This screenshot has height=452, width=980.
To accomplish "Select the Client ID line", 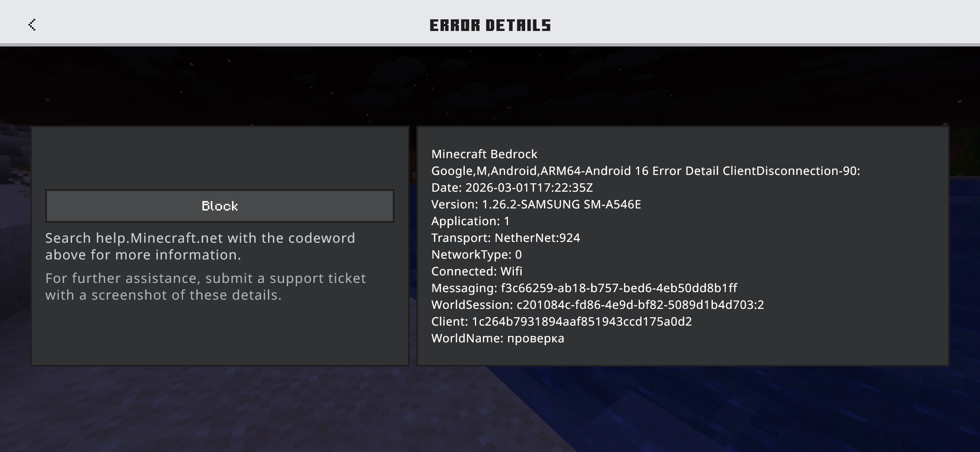I will pyautogui.click(x=561, y=321).
